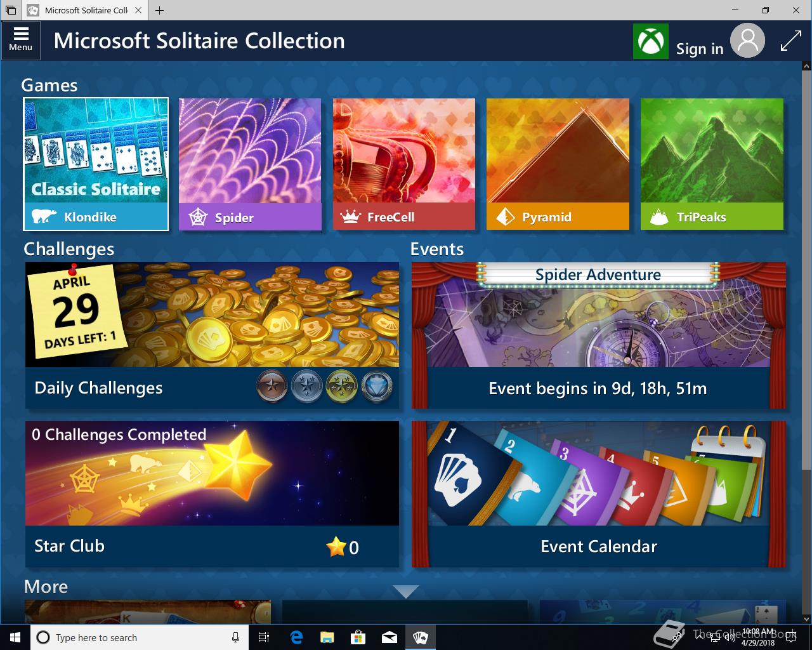
Task: Open Mail app from taskbar
Action: pos(390,637)
